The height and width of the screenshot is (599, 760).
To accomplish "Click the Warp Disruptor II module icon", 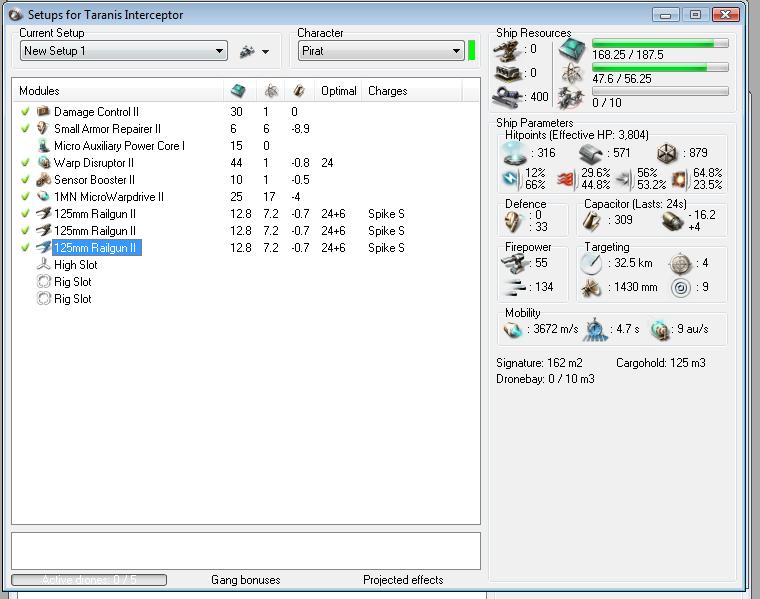I will coord(43,162).
